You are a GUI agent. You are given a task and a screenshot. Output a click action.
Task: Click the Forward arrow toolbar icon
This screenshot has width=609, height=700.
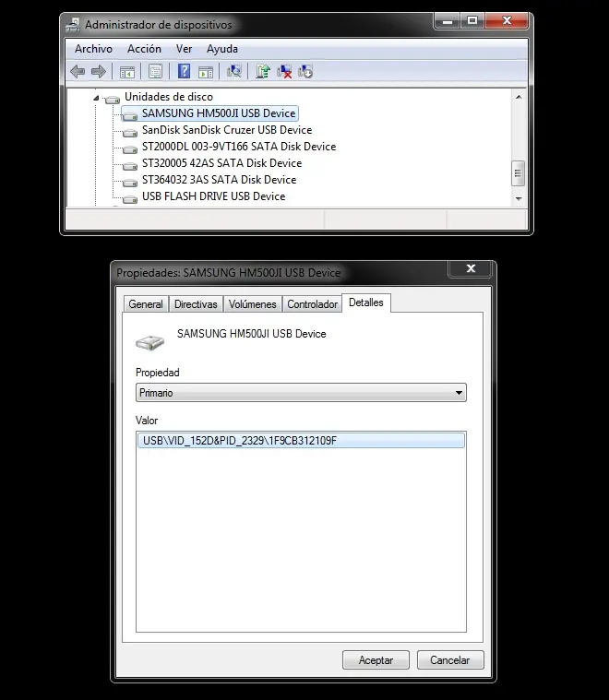tap(99, 71)
